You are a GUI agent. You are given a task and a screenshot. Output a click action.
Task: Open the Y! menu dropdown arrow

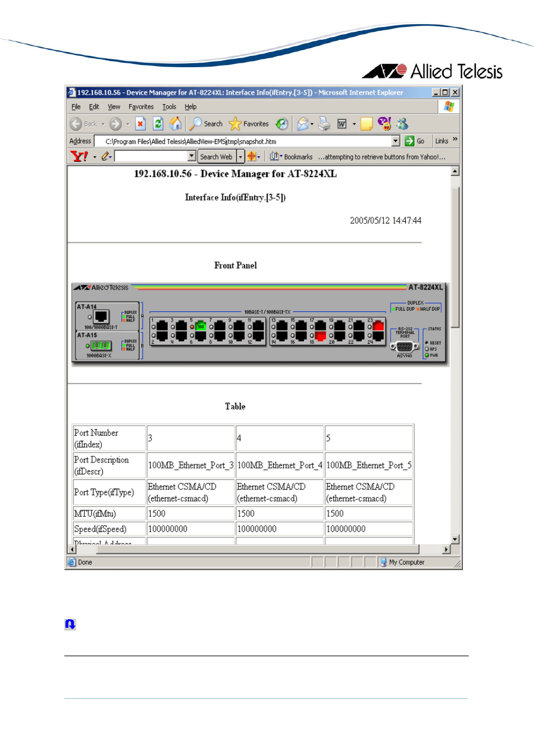[x=95, y=157]
